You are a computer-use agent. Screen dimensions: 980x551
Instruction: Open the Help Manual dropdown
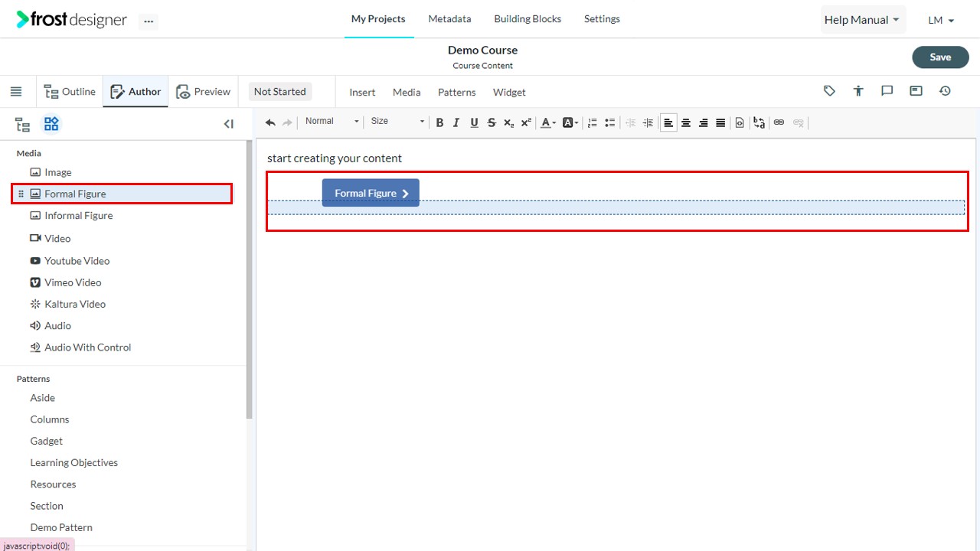[862, 20]
